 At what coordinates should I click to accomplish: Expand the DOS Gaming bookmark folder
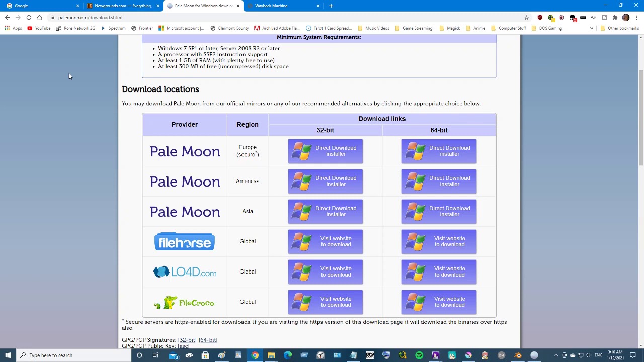point(547,28)
